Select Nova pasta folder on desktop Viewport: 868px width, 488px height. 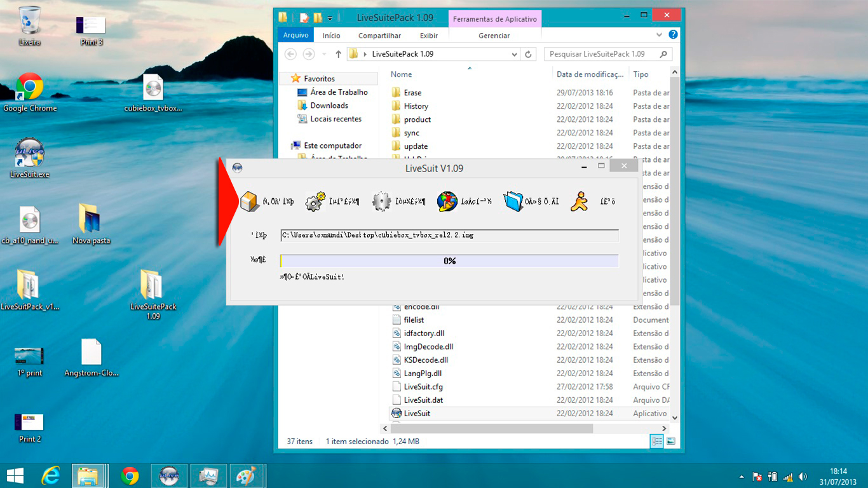pos(92,225)
